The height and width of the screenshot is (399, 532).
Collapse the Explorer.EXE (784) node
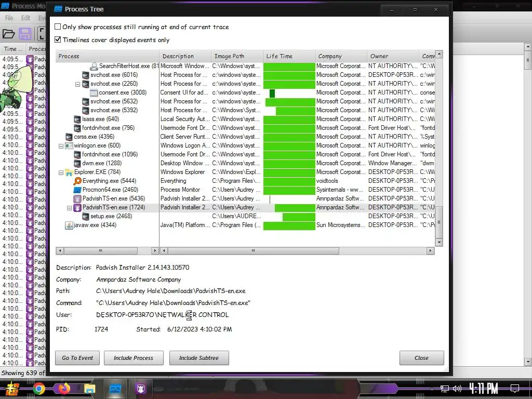[61, 172]
